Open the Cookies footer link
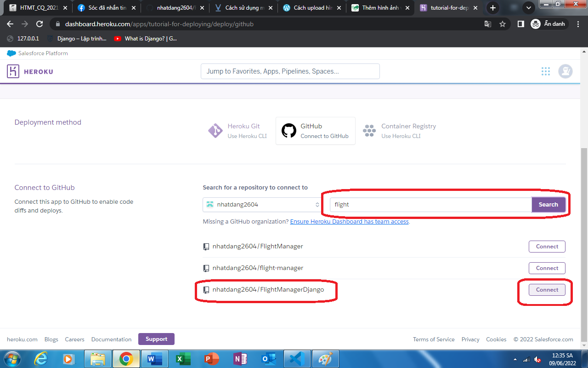The image size is (588, 368). (496, 339)
